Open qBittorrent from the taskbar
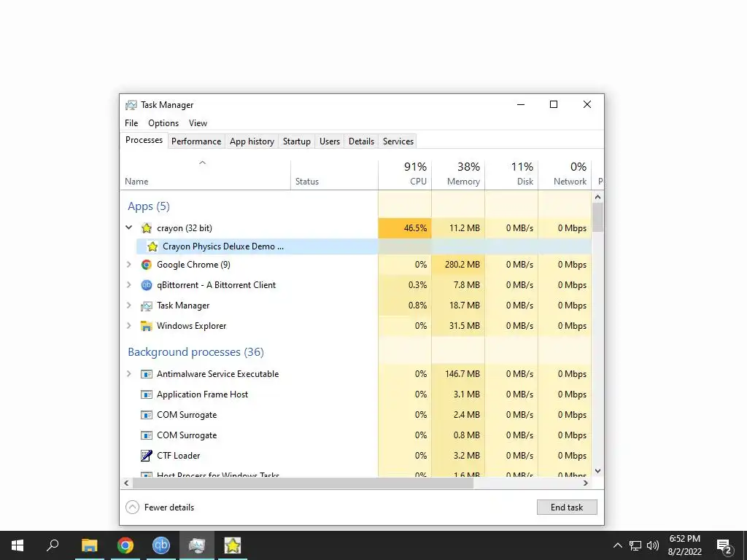 click(161, 545)
